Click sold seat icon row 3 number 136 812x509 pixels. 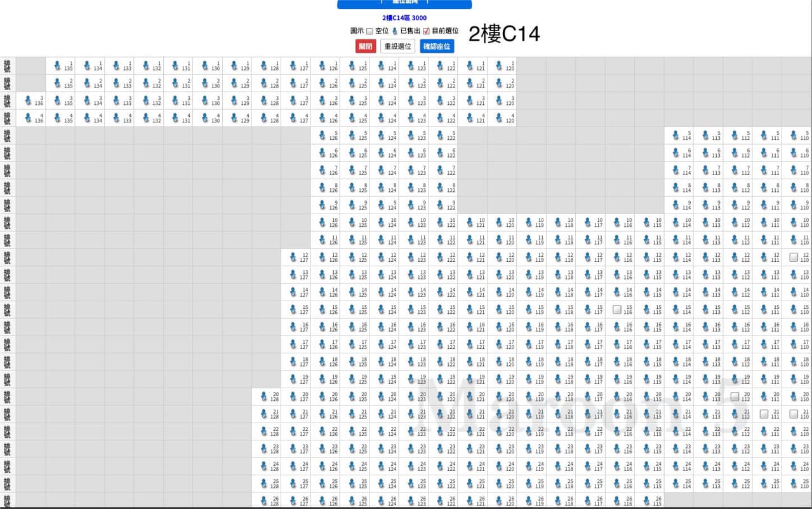[28, 100]
